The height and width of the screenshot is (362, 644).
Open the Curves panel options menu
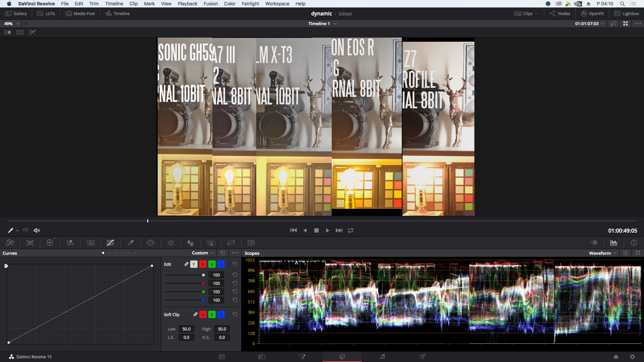click(x=235, y=253)
